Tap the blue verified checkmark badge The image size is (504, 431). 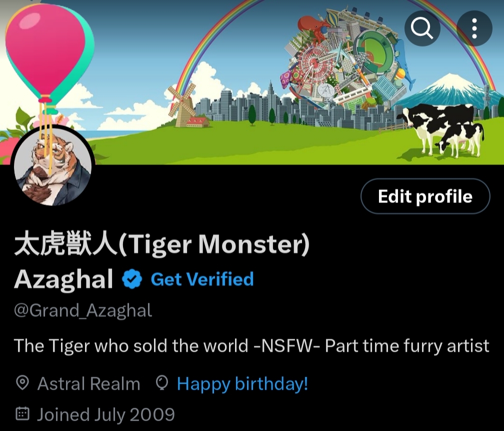pos(132,279)
